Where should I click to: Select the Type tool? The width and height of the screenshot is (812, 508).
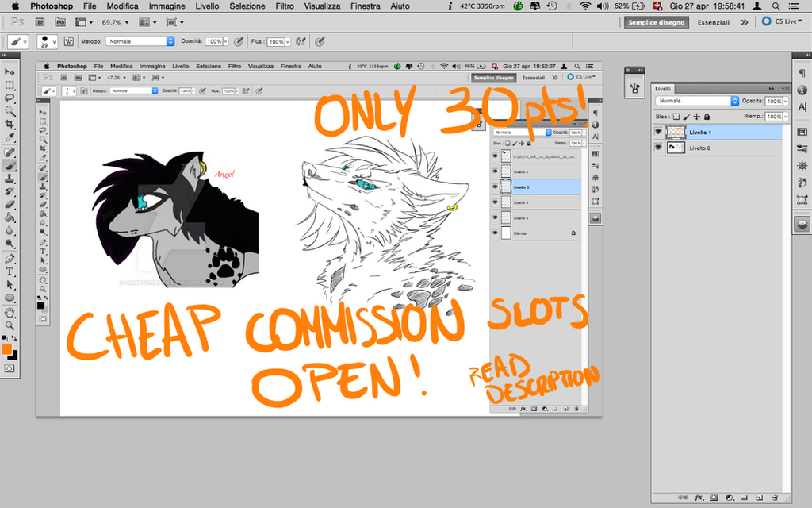[x=10, y=271]
